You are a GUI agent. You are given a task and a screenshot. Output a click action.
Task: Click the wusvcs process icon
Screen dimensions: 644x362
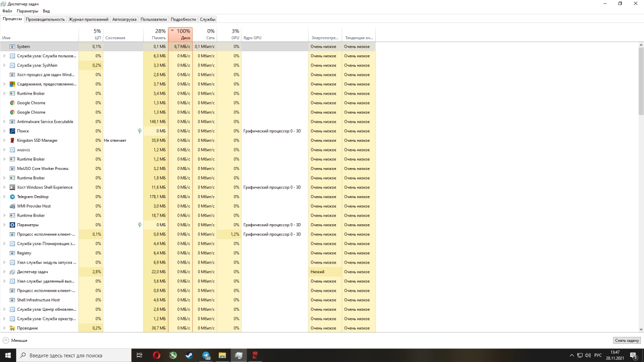click(13, 150)
